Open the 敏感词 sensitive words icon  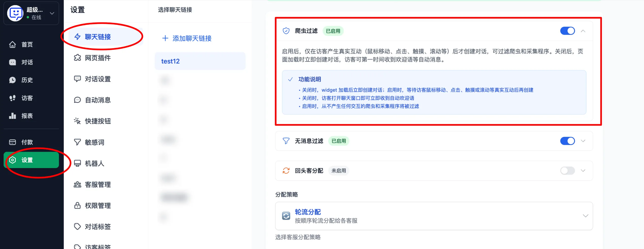coord(77,142)
